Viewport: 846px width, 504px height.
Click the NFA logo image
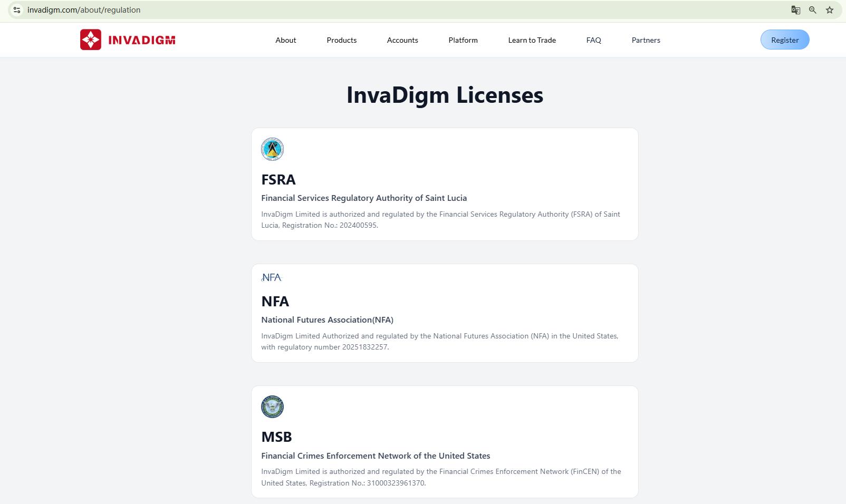click(272, 277)
